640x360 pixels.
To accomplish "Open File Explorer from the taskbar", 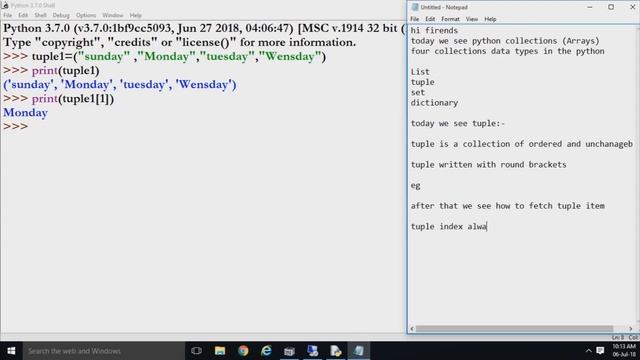I will tap(220, 351).
